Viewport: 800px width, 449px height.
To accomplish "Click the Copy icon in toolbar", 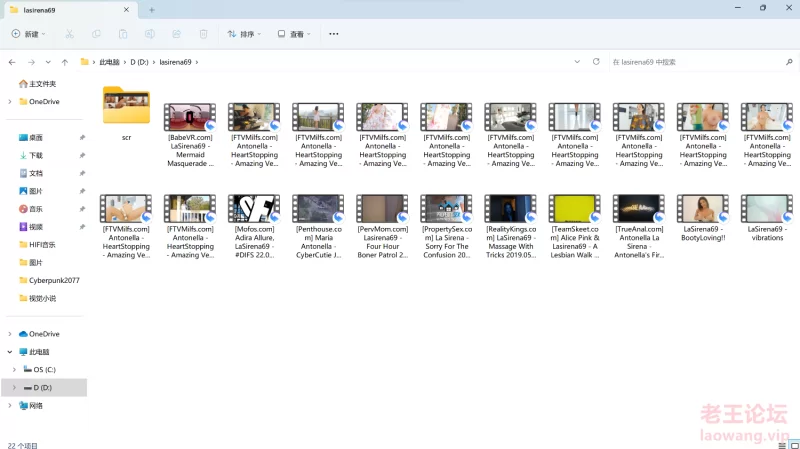I will (x=96, y=34).
